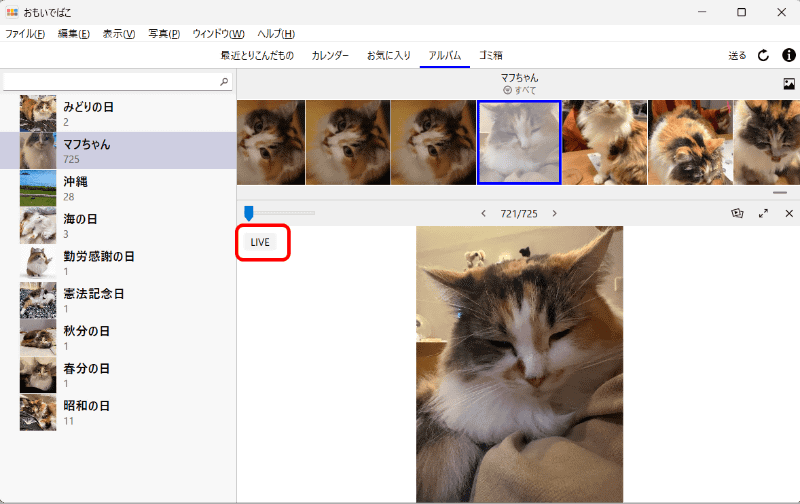This screenshot has height=504, width=800.
Task: Click the panel handle bar below the thumbnails
Action: coord(780,193)
